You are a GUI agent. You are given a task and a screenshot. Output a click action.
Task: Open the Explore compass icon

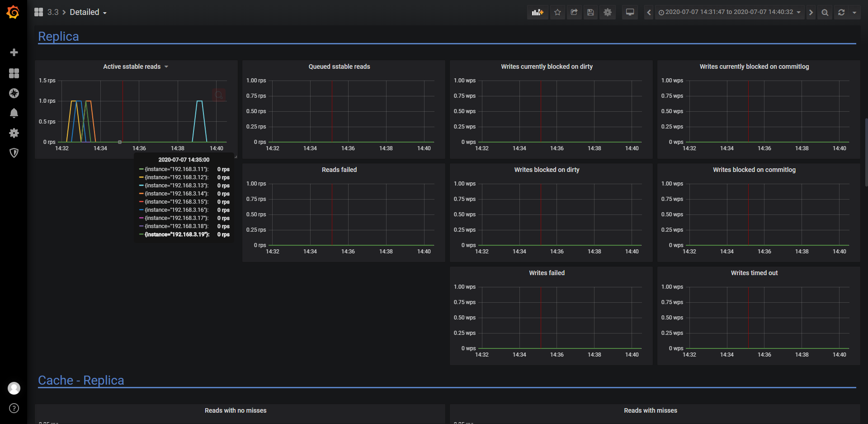point(14,93)
